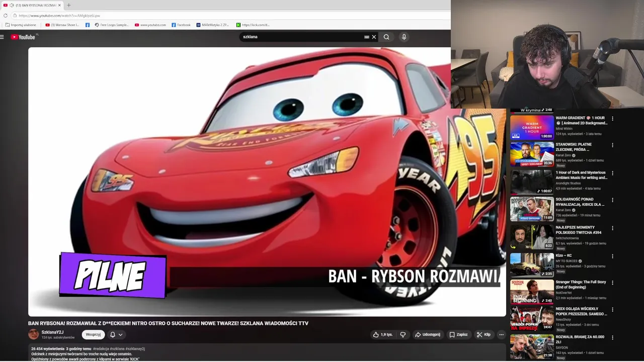Open a new browser tab
The image size is (644, 362).
coord(69,5)
